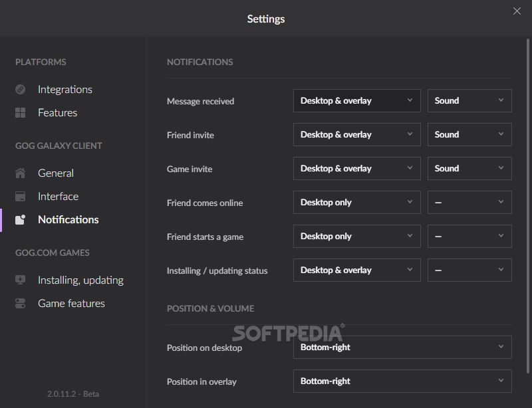
Task: Click the GOG.COM GAMES heading
Action: coord(53,253)
